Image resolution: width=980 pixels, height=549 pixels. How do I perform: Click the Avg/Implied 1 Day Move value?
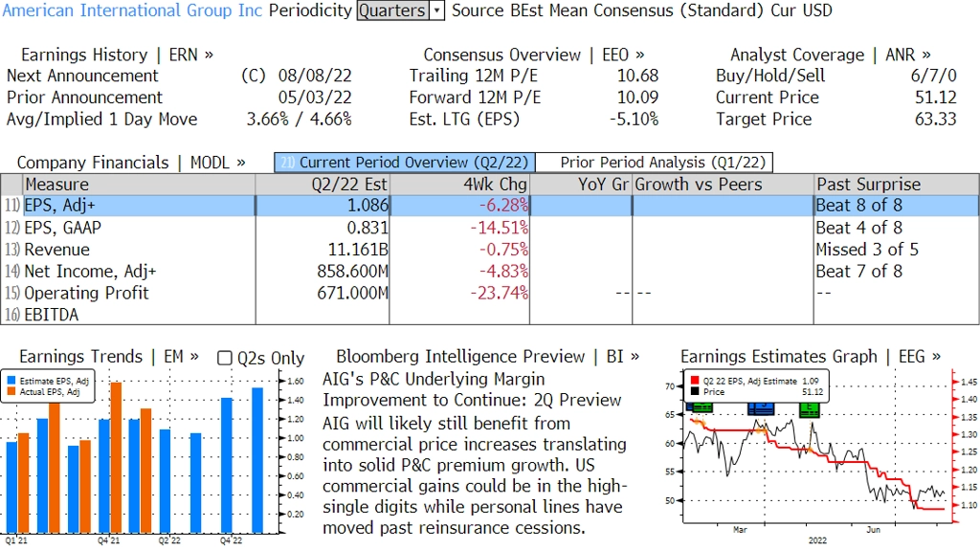click(299, 120)
